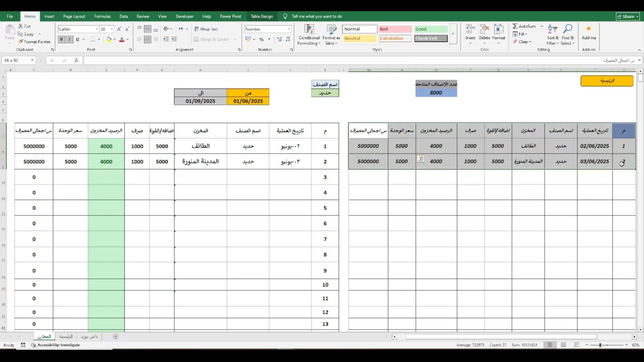Click the Accounting Number Format icon
Viewport: 644px width, 362px height.
point(249,39)
